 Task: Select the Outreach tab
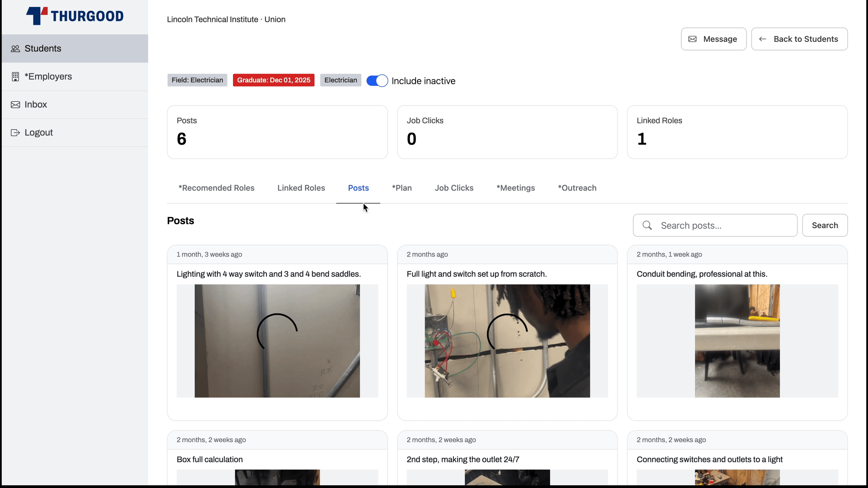click(577, 188)
